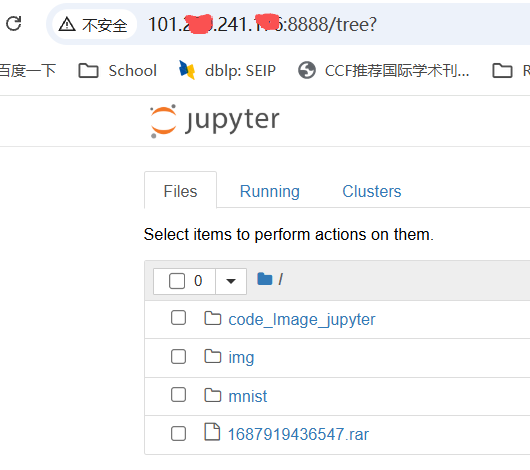Open the 1687919436547.rar file link
Screen dimensions: 530x470
pyautogui.click(x=298, y=434)
